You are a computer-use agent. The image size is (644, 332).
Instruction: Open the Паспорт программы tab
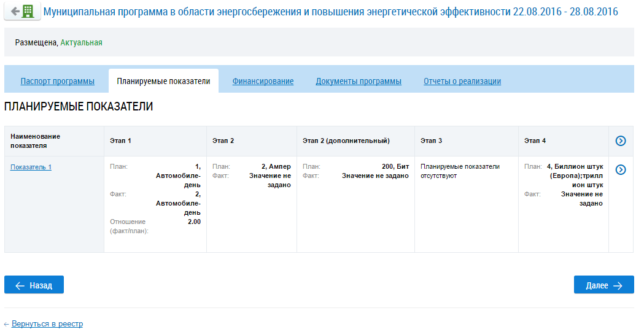click(x=58, y=81)
